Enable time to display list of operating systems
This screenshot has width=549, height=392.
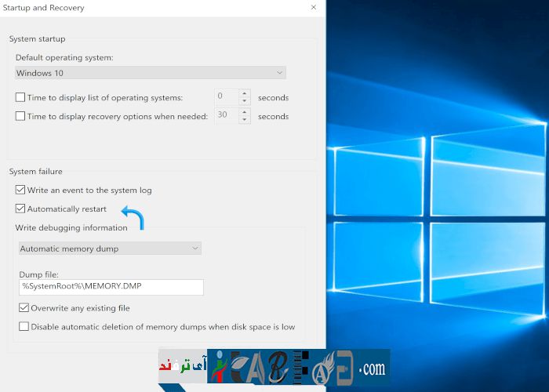pyautogui.click(x=21, y=97)
